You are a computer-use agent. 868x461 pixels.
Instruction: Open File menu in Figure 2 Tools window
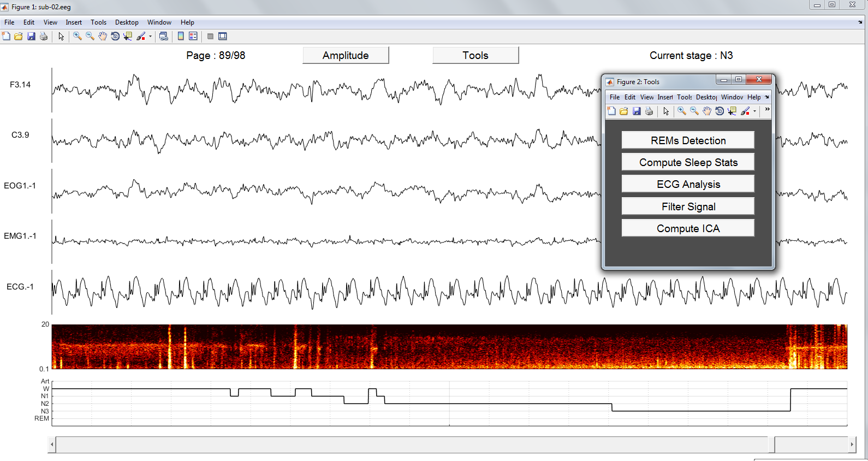click(615, 97)
